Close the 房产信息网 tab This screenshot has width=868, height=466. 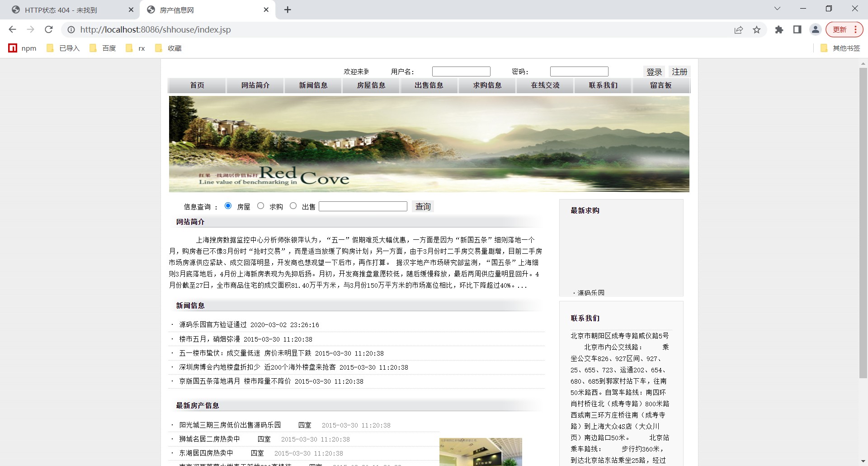(266, 10)
